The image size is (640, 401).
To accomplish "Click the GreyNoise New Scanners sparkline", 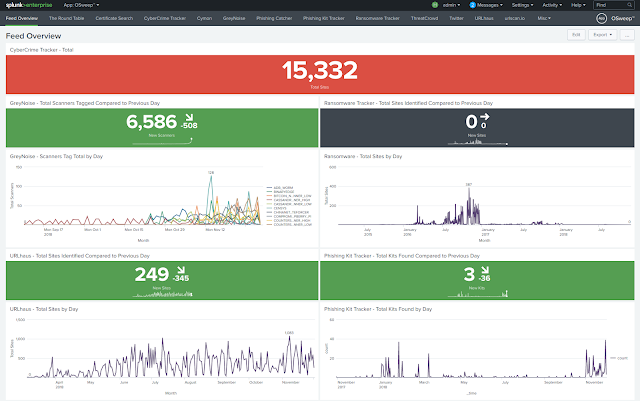I will [x=162, y=141].
